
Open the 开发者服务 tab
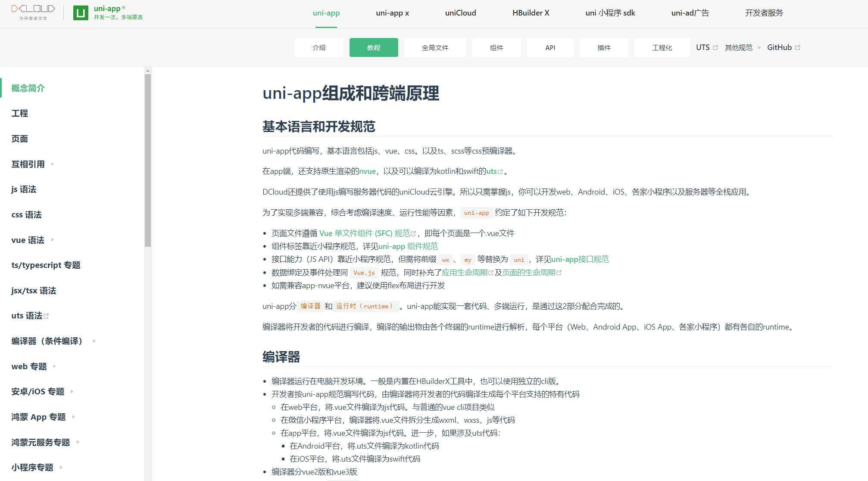(x=764, y=13)
